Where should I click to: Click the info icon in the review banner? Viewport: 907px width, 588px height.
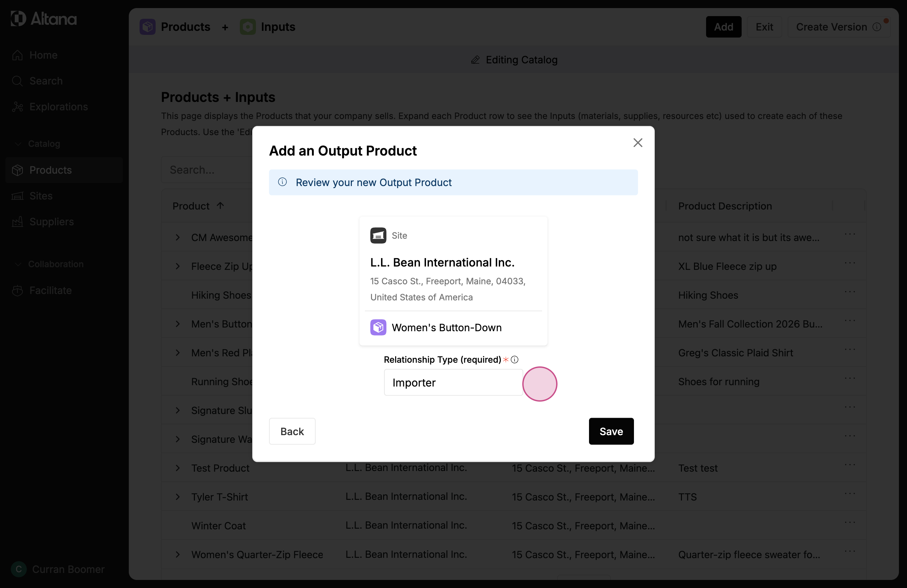(282, 182)
